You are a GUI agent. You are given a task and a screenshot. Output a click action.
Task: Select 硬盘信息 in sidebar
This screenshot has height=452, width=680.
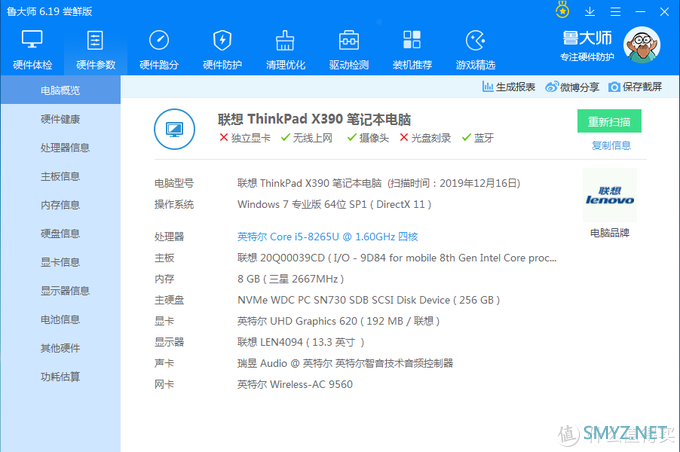[x=60, y=234]
